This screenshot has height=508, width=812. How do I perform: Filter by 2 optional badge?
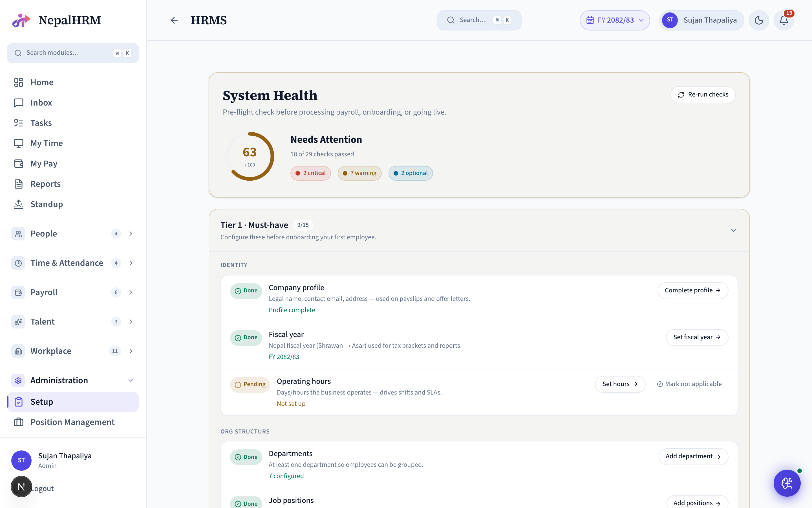coord(410,173)
